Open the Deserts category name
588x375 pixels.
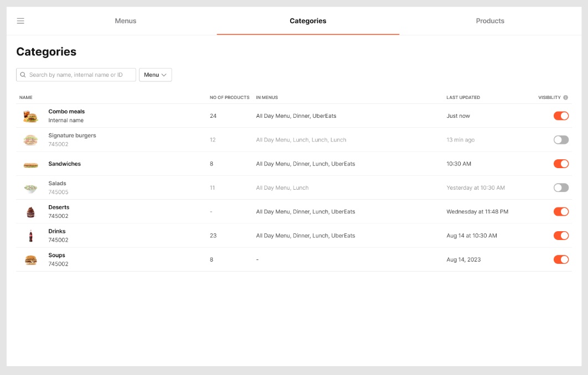pos(59,207)
